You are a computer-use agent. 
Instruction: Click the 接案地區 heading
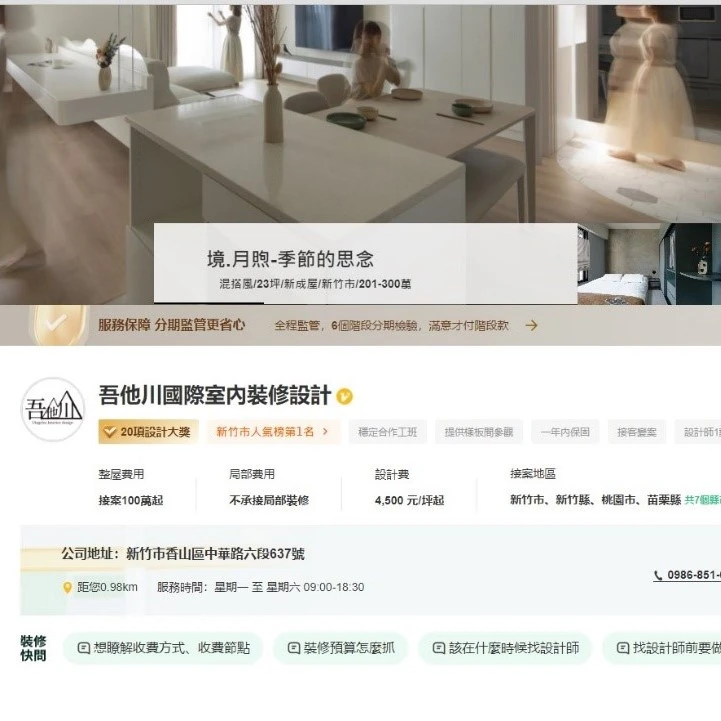click(x=533, y=474)
